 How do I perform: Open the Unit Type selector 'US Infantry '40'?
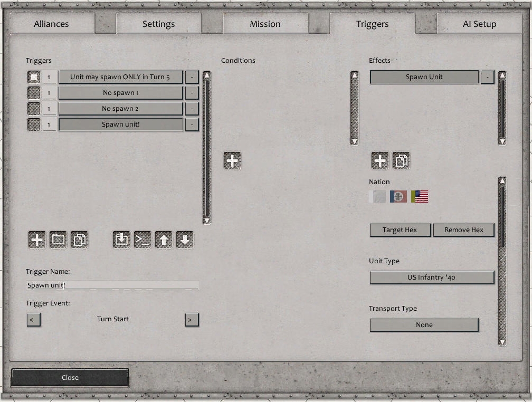coord(432,277)
